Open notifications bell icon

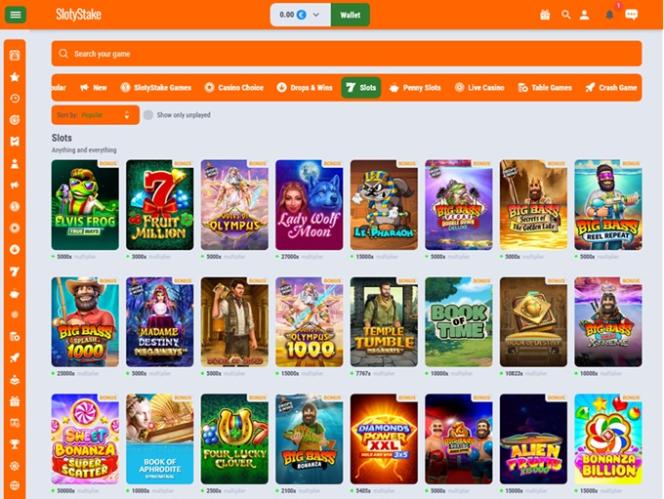tap(609, 15)
